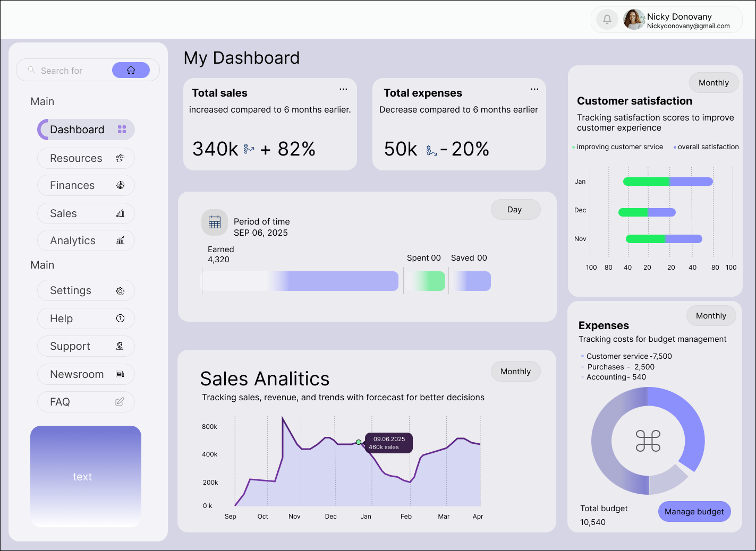The image size is (756, 551).
Task: Toggle the overall satisfaction legend
Action: coord(706,147)
